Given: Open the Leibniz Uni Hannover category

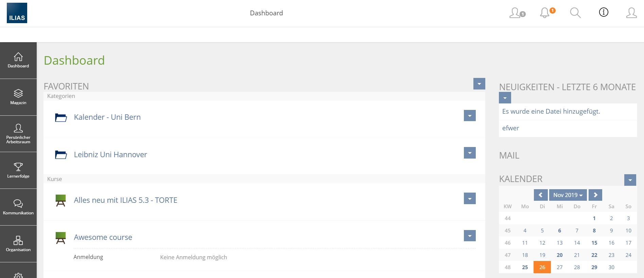Looking at the screenshot, I should (x=110, y=154).
